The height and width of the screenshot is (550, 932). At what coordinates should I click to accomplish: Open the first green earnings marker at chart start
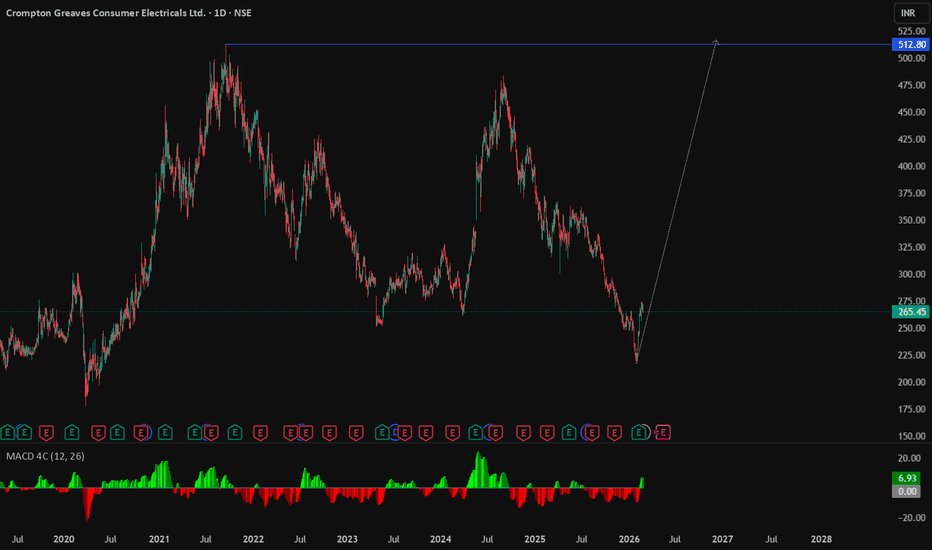coord(8,433)
